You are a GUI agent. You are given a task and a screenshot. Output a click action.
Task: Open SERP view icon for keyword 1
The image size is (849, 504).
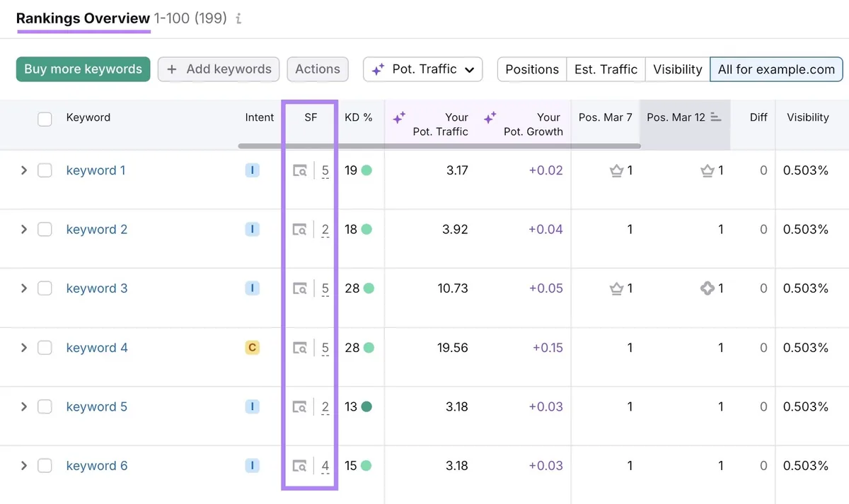point(300,170)
